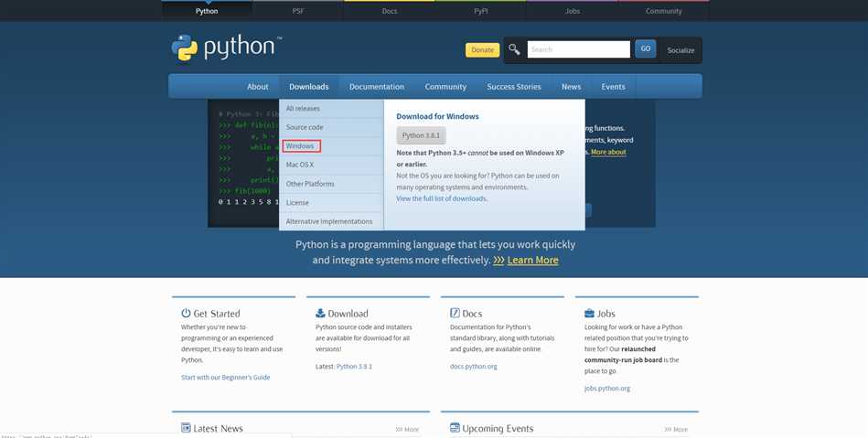Click the Upcoming Events heading text
Screen dimensions: 868x438
tap(498, 428)
